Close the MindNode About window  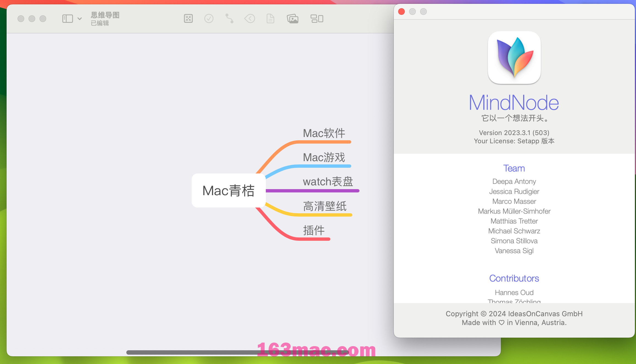[401, 12]
